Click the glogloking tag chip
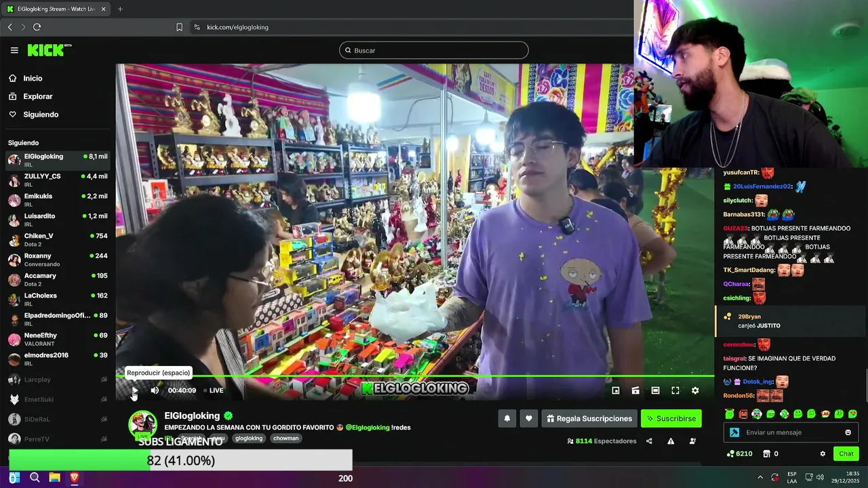This screenshot has height=488, width=868. [x=249, y=439]
